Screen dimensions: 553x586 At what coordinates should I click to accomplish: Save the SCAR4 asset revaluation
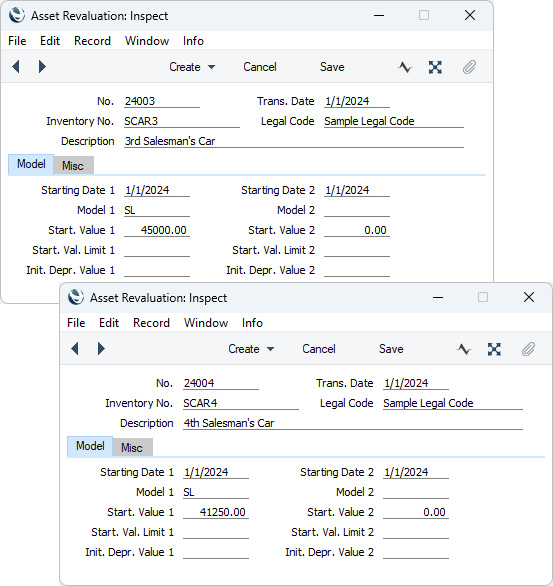(391, 349)
